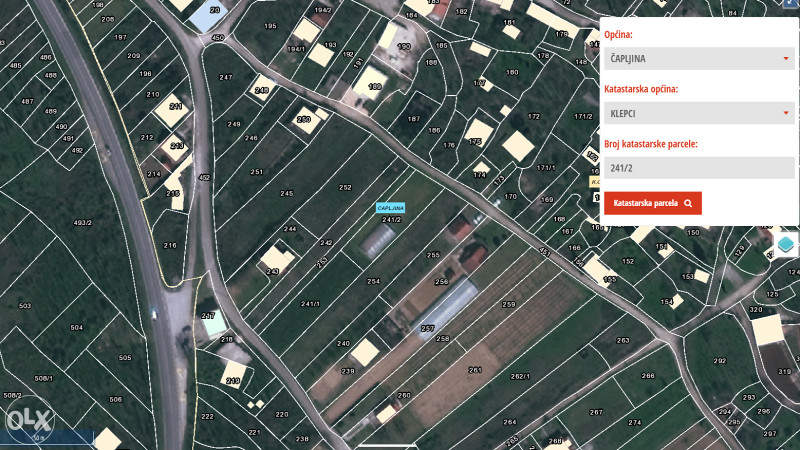
Task: Select parcel 171/1
Action: (546, 167)
